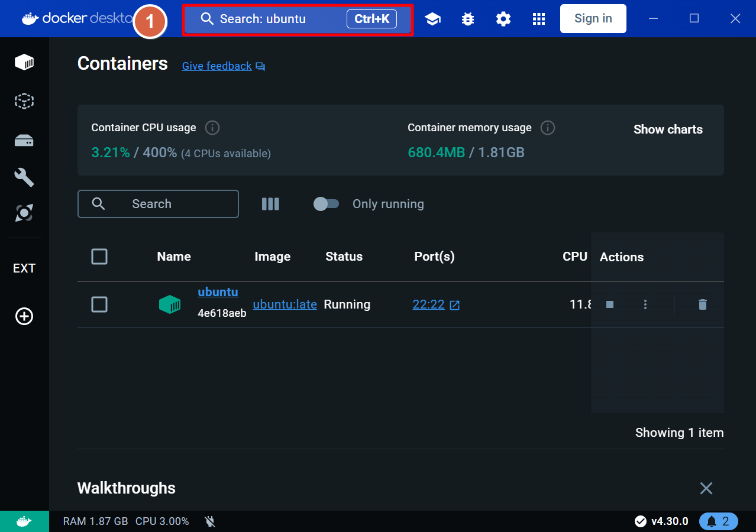
Task: Open Settings gear icon in header
Action: click(503, 19)
